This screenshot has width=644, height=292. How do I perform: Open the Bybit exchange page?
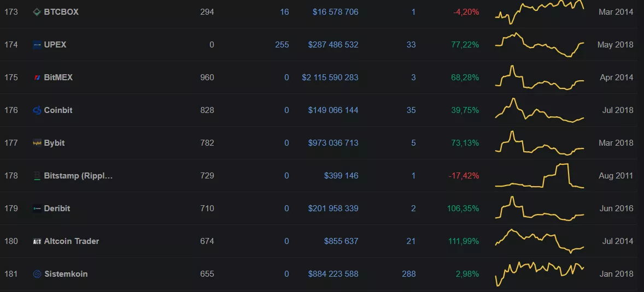coord(54,143)
